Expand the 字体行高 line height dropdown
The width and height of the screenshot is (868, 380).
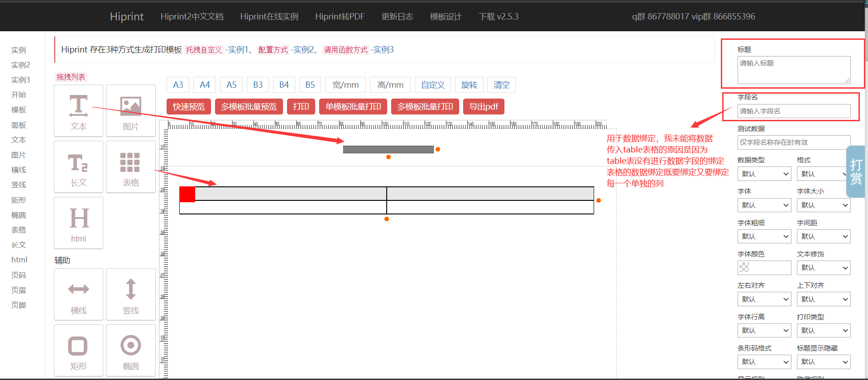764,330
